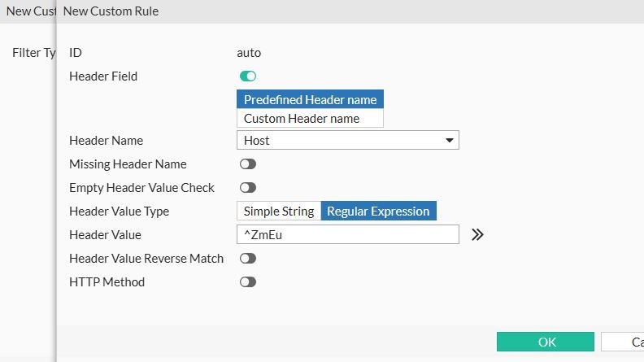This screenshot has height=362, width=644.
Task: Select Simple String value type
Action: pyautogui.click(x=279, y=212)
